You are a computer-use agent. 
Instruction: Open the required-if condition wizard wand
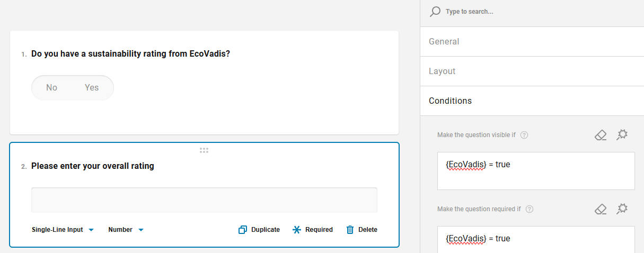point(622,209)
